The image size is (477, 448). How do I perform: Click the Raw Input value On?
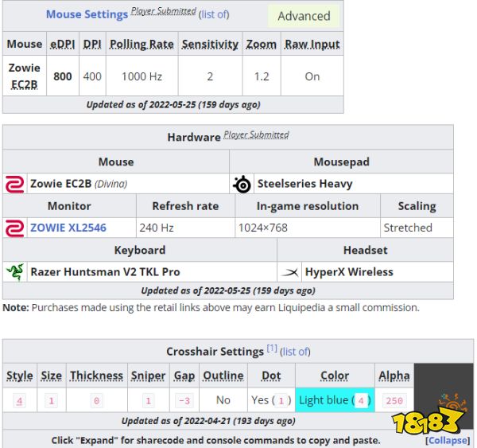(312, 76)
